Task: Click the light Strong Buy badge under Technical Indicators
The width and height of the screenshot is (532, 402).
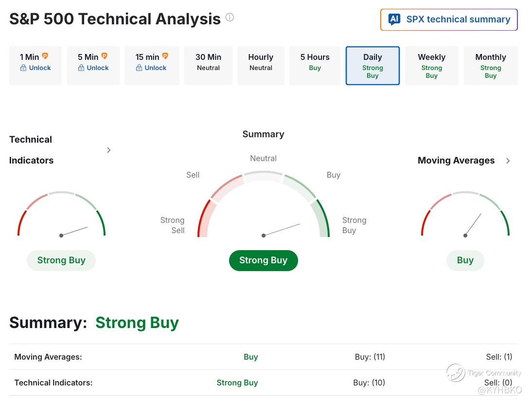Action: tap(61, 260)
